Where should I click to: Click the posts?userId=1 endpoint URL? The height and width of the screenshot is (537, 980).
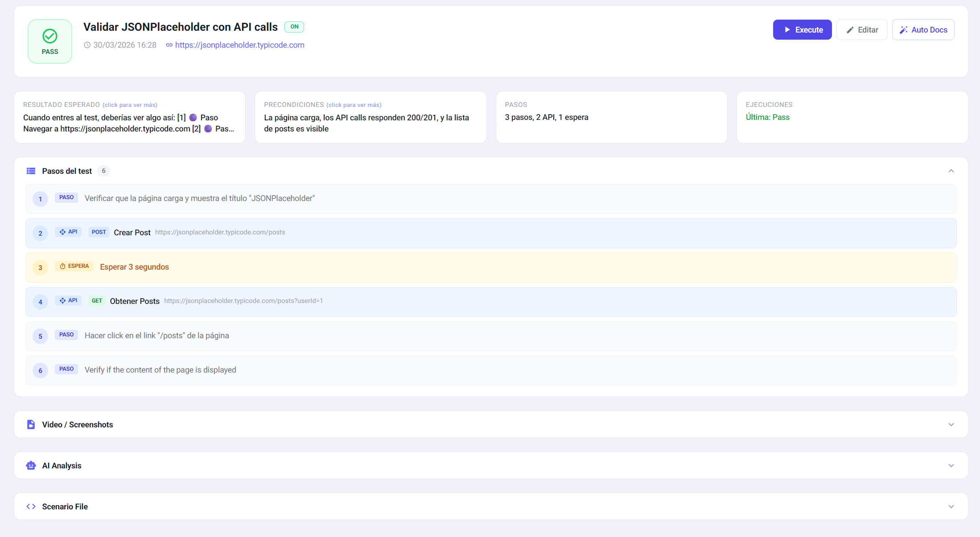(243, 301)
